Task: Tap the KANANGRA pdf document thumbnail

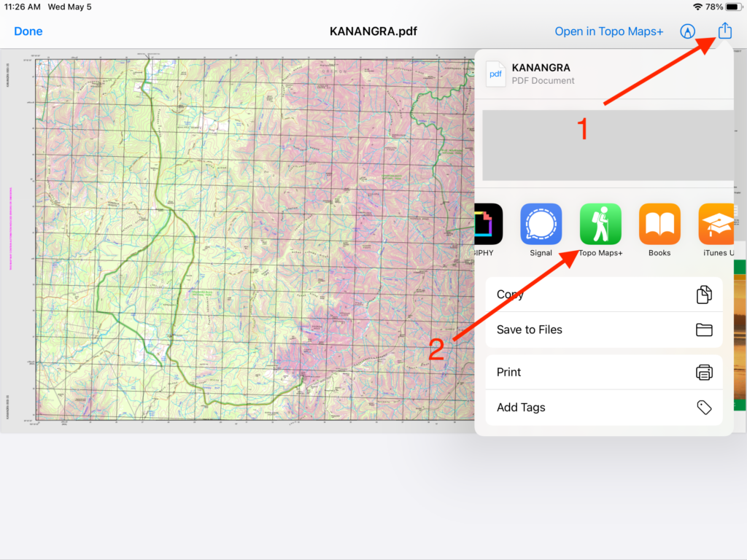Action: click(495, 74)
